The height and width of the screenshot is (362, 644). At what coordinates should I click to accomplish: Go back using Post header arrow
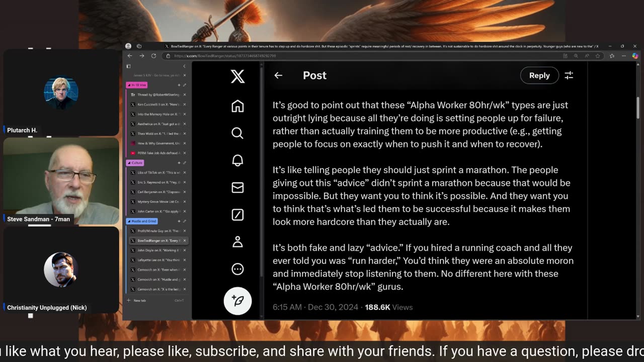point(278,75)
